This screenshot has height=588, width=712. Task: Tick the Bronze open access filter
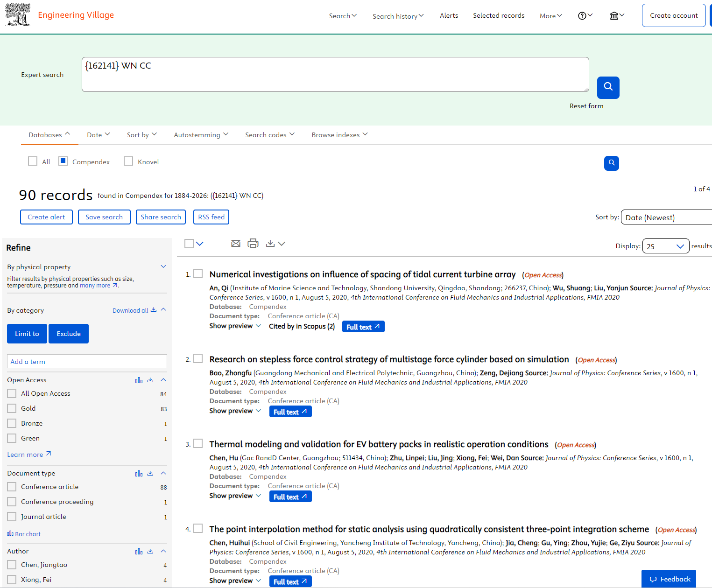click(12, 423)
